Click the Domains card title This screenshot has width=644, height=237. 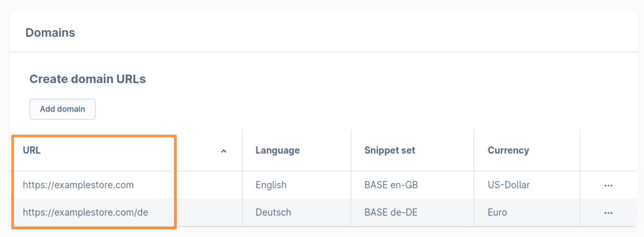coord(50,32)
